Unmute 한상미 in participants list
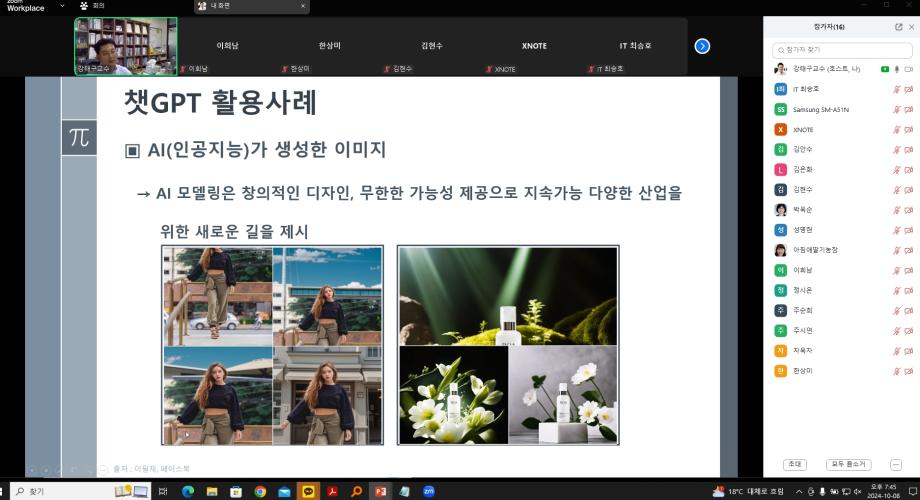The width and height of the screenshot is (920, 500). (897, 371)
